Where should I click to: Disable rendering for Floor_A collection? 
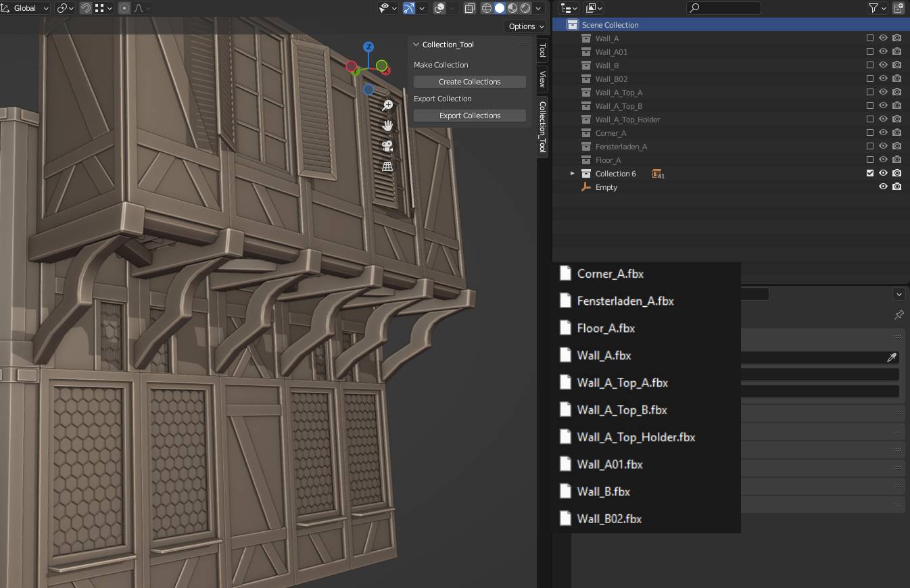896,160
